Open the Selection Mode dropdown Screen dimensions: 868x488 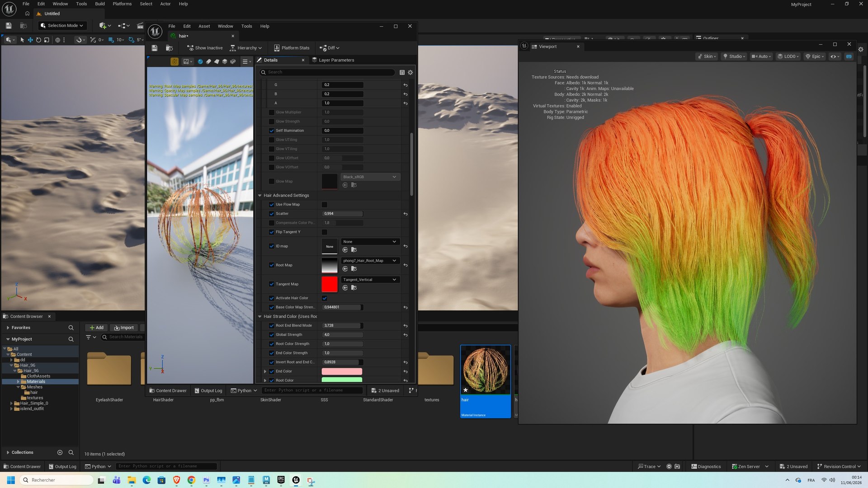[62, 26]
